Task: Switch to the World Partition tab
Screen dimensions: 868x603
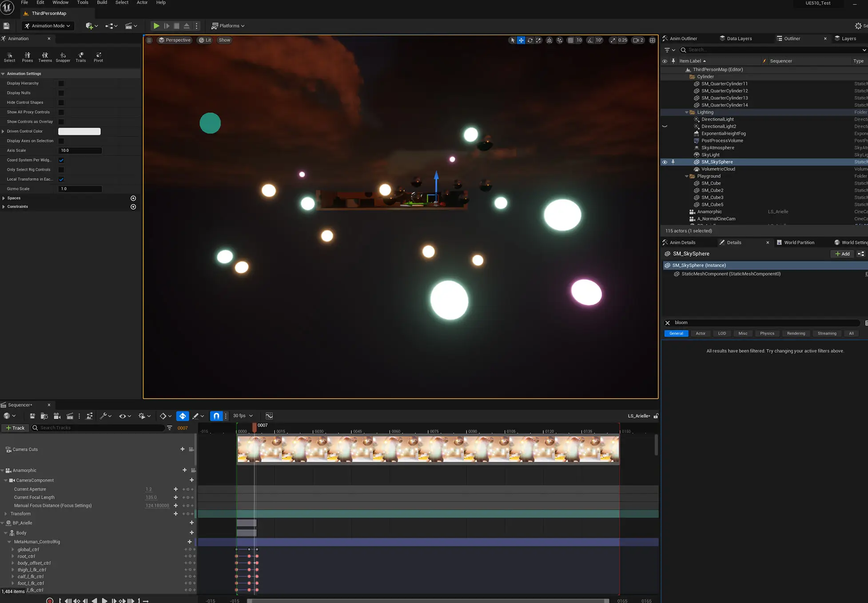Action: tap(799, 242)
